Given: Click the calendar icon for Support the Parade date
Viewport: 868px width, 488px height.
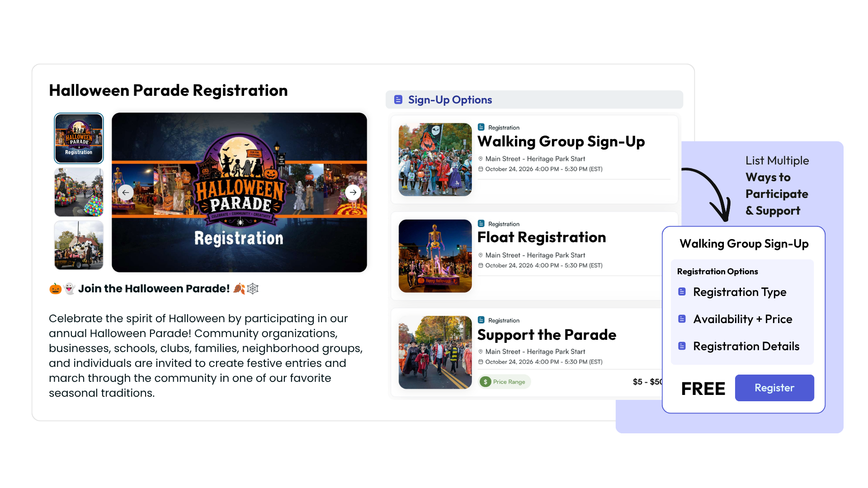Looking at the screenshot, I should tap(481, 362).
